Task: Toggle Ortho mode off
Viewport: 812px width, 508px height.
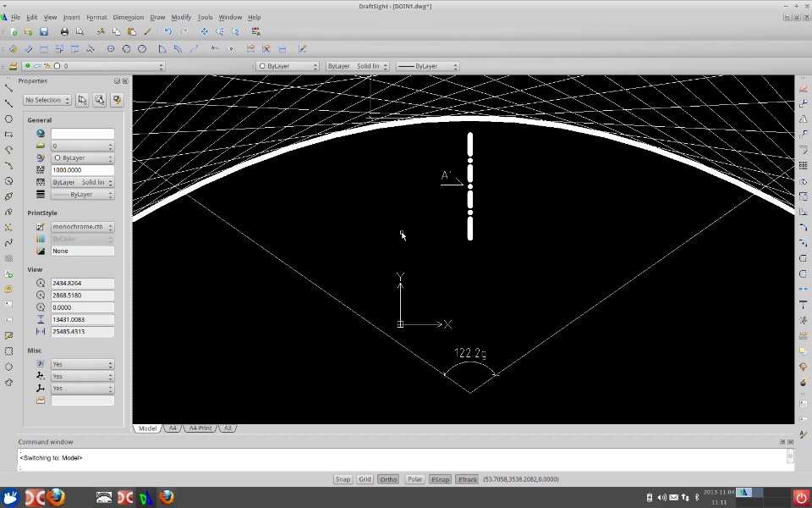Action: [x=388, y=479]
